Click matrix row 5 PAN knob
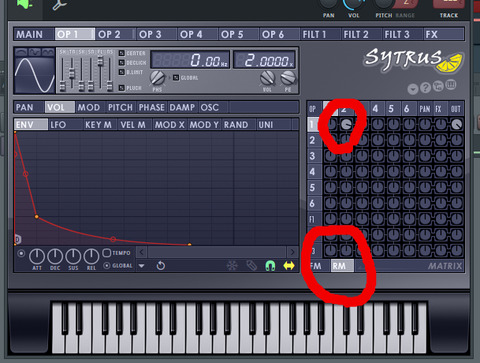 425,187
